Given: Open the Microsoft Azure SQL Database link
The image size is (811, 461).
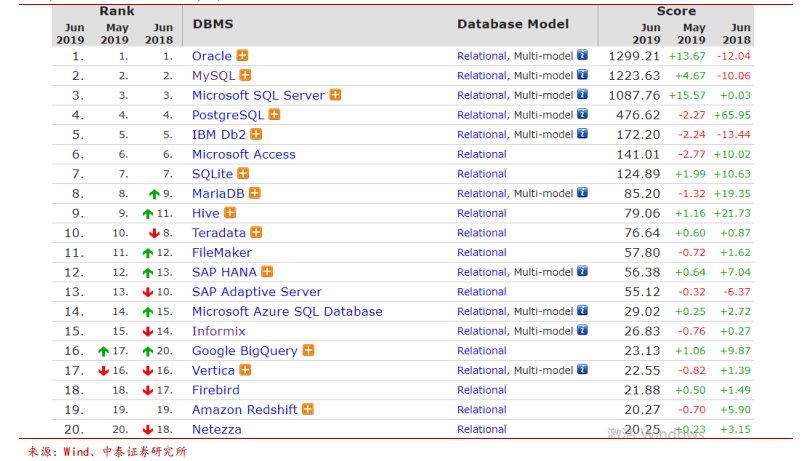Looking at the screenshot, I should [287, 312].
